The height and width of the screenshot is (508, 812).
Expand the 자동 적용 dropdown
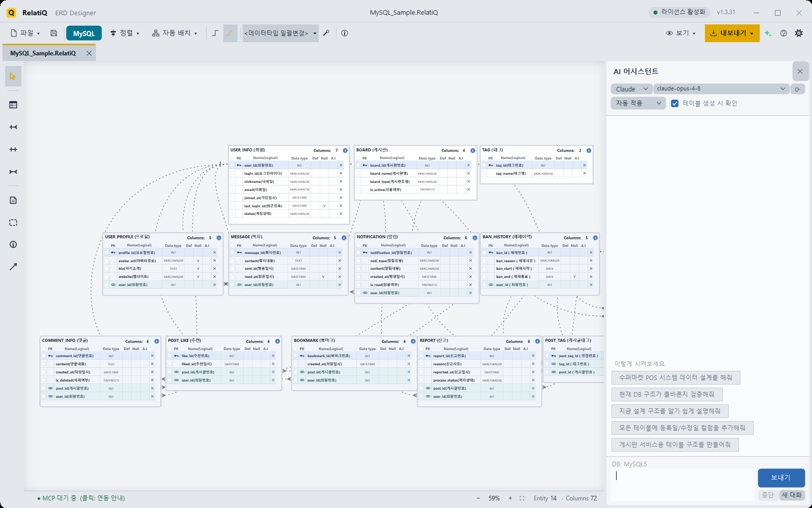point(638,103)
